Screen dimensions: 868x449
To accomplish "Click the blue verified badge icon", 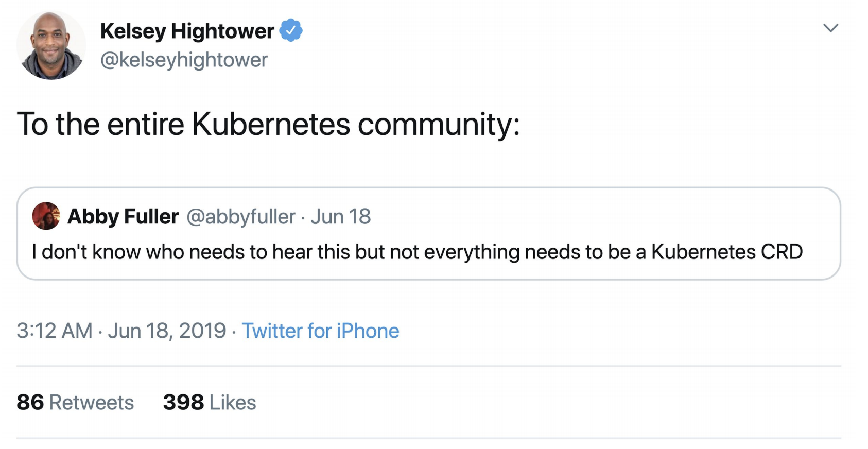I will [x=291, y=30].
